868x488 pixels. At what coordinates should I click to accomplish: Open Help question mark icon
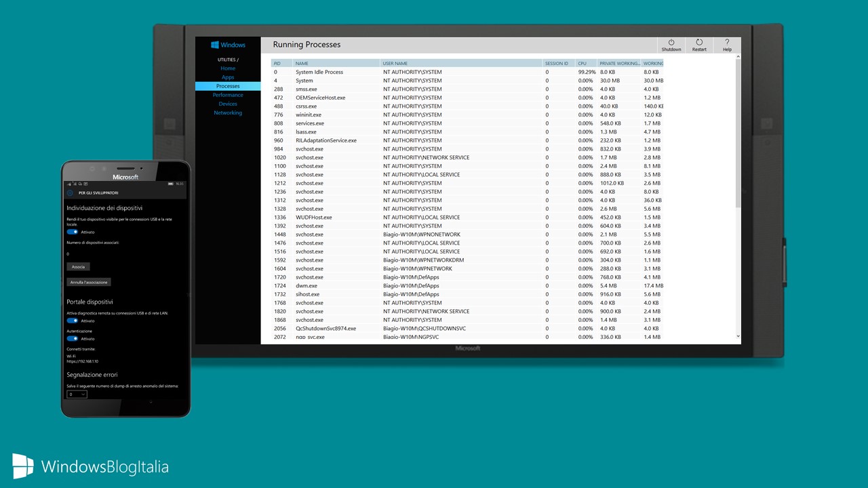(x=727, y=42)
